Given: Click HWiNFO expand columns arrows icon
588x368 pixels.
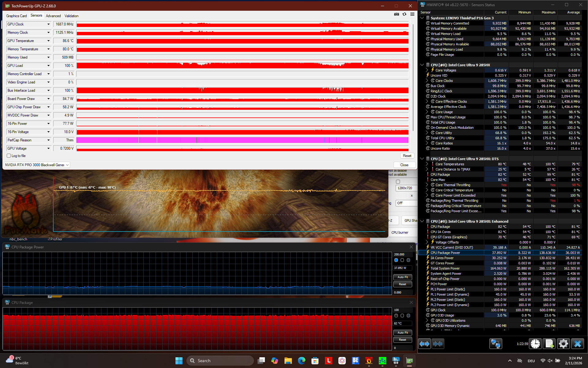Looking at the screenshot, I should pyautogui.click(x=424, y=344).
